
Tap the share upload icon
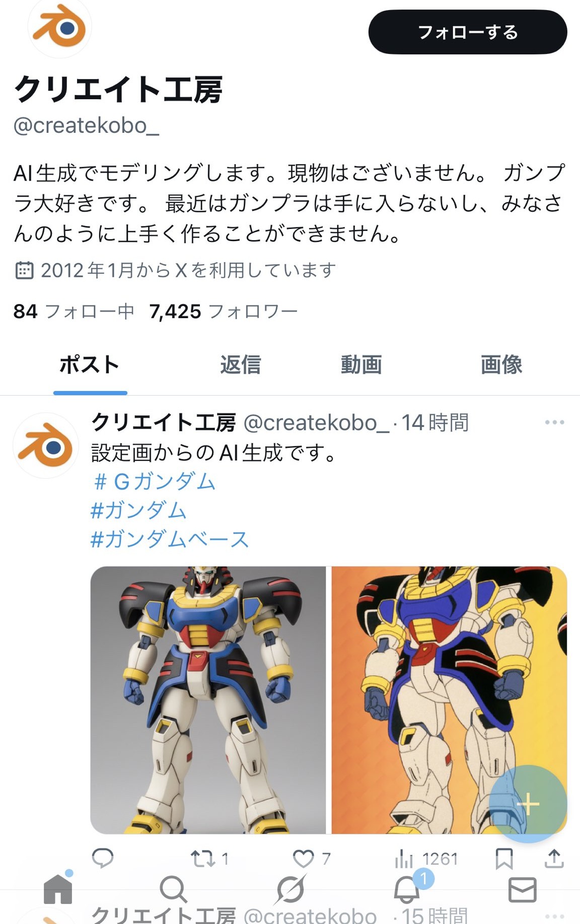[x=554, y=858]
